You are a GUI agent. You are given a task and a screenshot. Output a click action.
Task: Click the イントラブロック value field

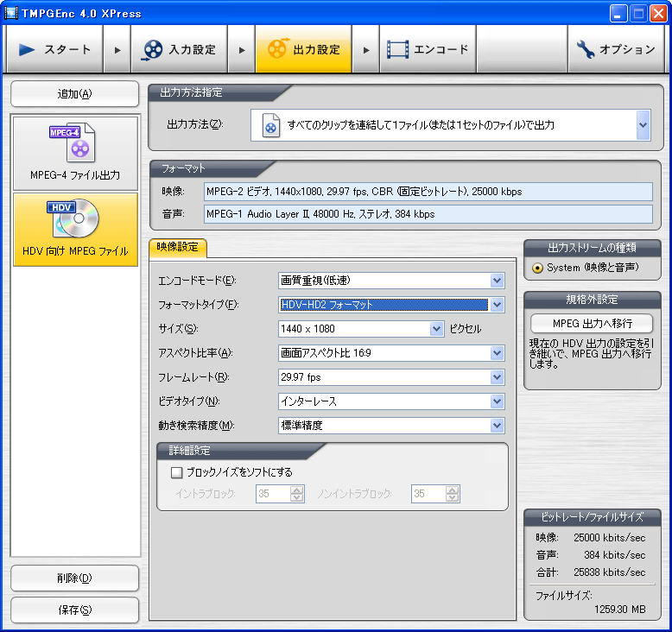pyautogui.click(x=274, y=494)
